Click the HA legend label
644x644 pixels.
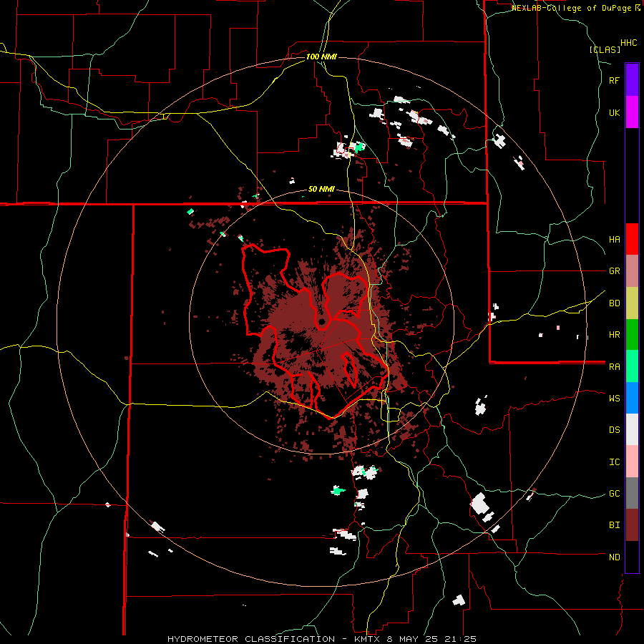pyautogui.click(x=614, y=240)
